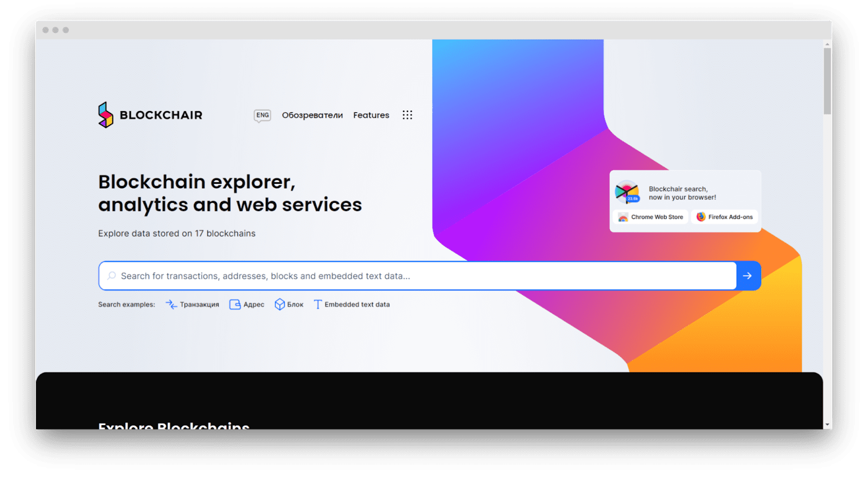Click the magnifying glass search icon
Viewport: 868px width, 481px height.
(112, 276)
